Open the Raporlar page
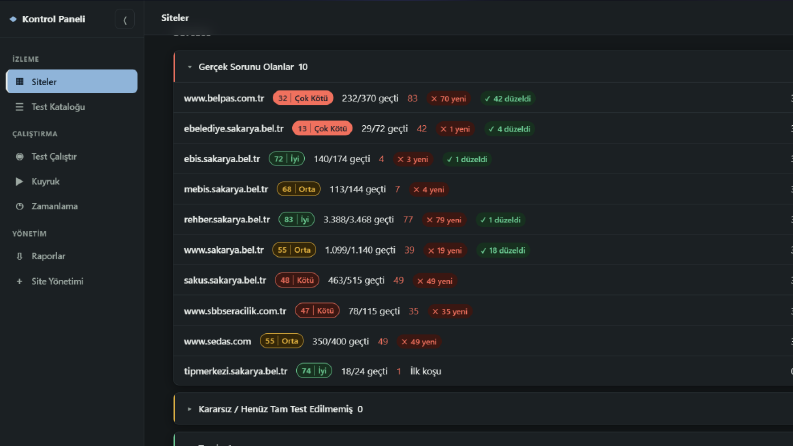The height and width of the screenshot is (446, 793). 72,256
